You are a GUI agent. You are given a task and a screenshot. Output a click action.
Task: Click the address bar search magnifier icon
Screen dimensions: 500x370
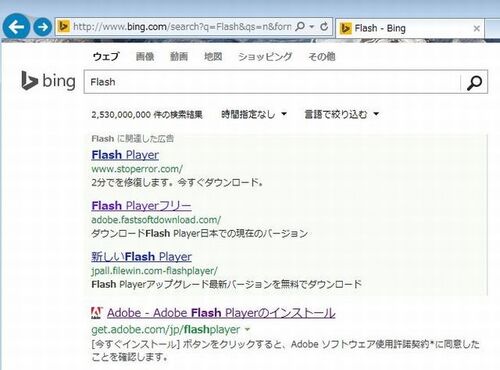point(300,26)
